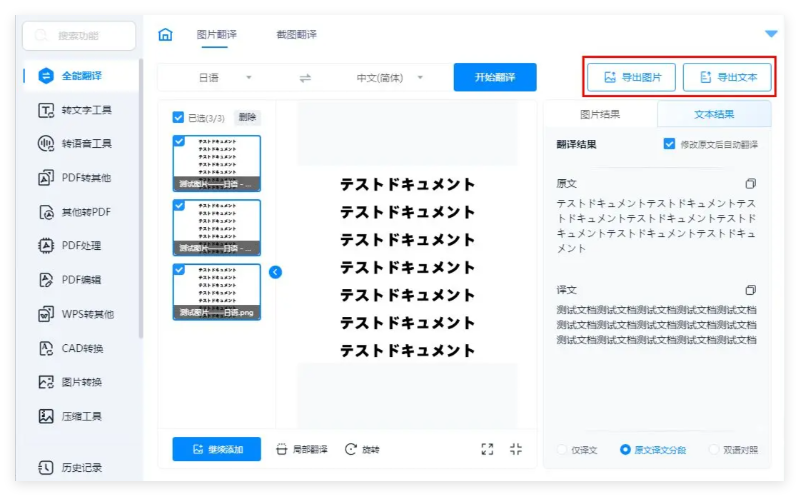This screenshot has height=496, width=800.
Task: Click 导出图片 button
Action: [632, 78]
